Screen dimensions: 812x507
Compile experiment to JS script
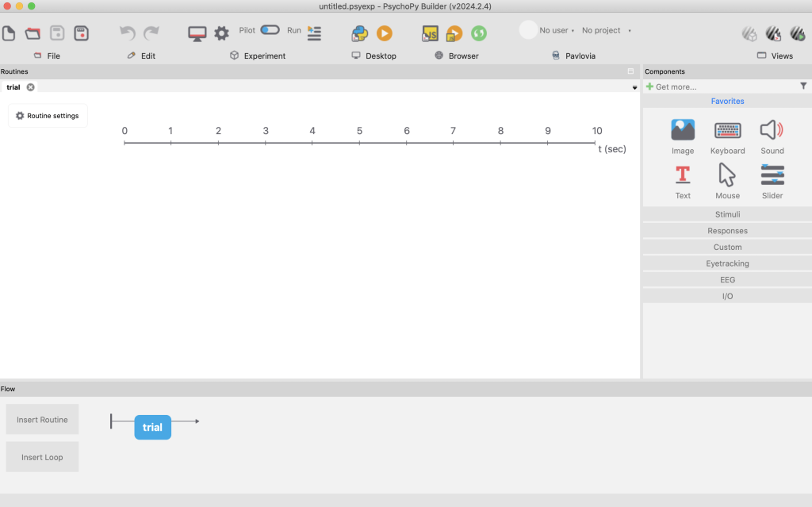[430, 33]
